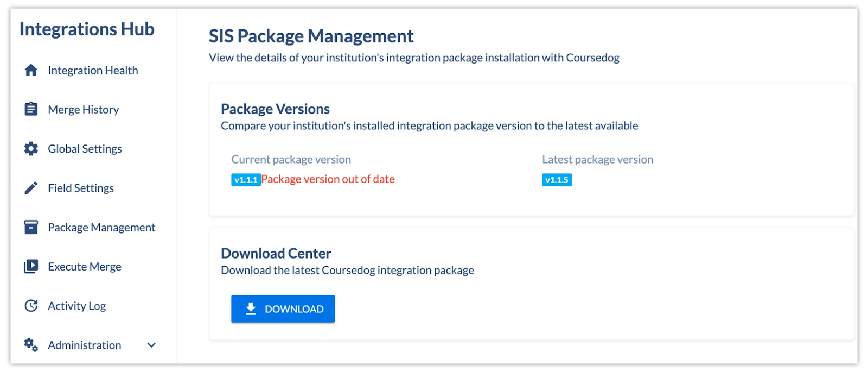Navigate to Field Settings
868x371 pixels.
tap(81, 188)
